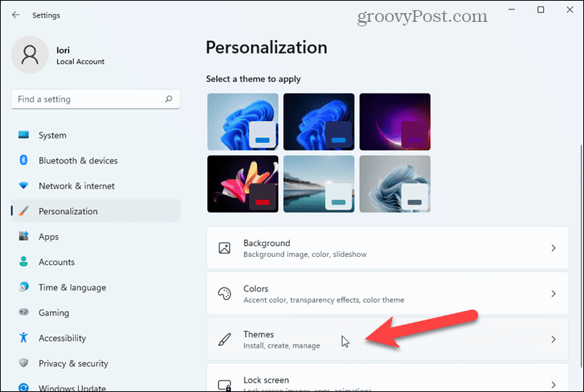Apply the lake landscape theme

click(319, 184)
